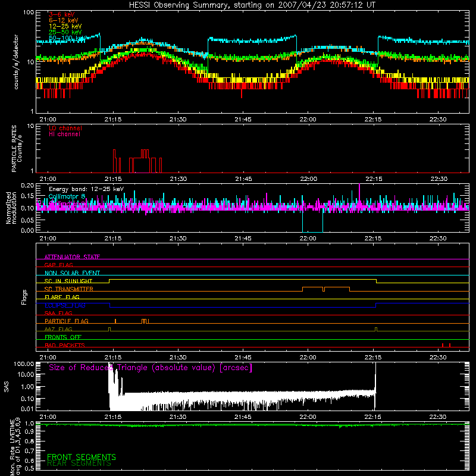
Task: Click the 21:30 tick under the SAS plot
Action: click(x=178, y=417)
